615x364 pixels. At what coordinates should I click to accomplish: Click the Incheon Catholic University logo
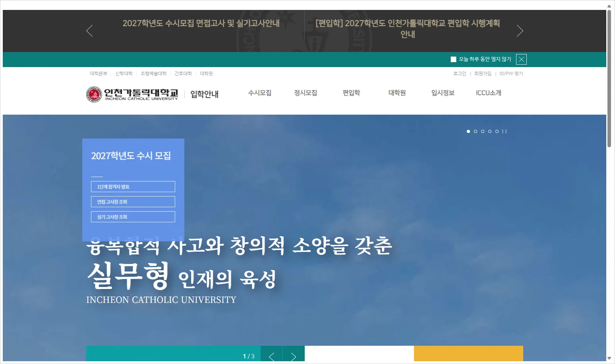coord(132,94)
